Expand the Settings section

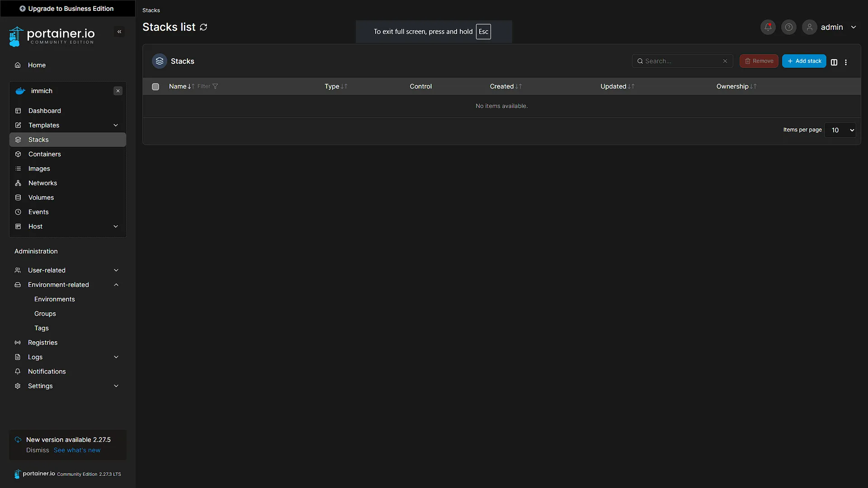[116, 386]
